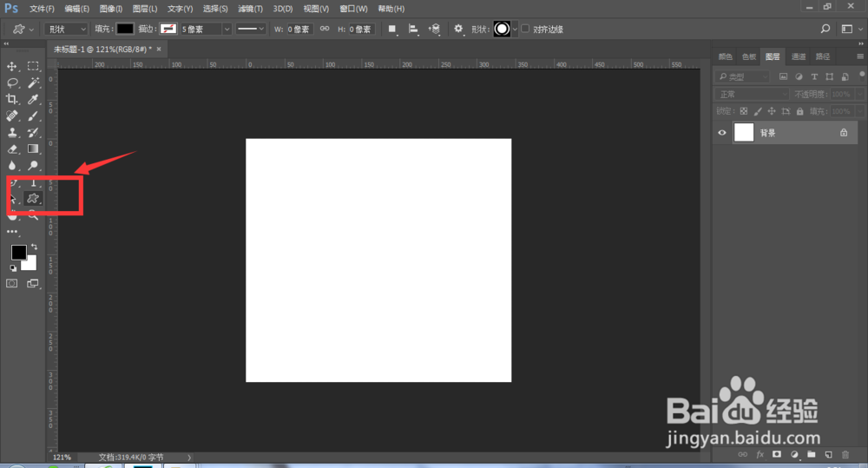Viewport: 868px width, 468px height.
Task: Select the Path Selection arrow tool
Action: tap(13, 199)
